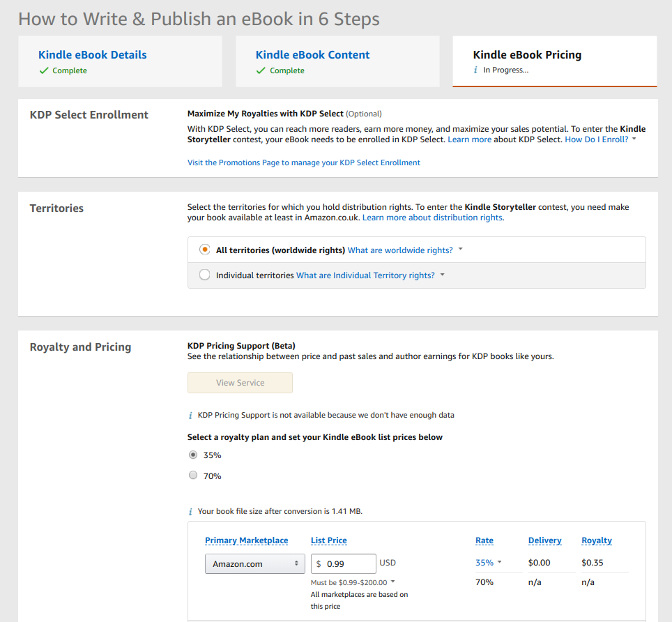Screen dimensions: 672x622
Task: Click info icon beside book file size message
Action: pos(190,511)
